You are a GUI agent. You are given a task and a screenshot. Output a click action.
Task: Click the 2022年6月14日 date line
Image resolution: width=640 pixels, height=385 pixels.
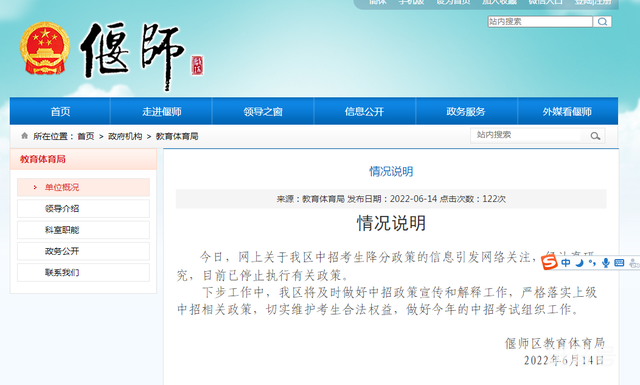click(564, 360)
